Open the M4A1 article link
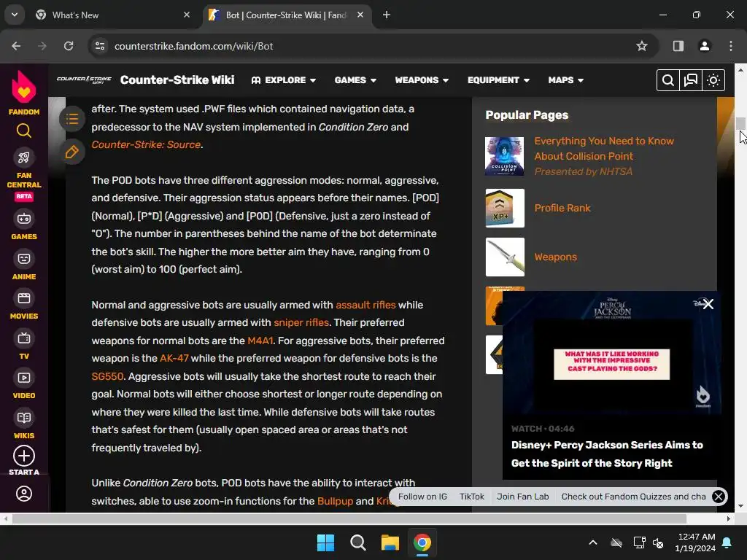The height and width of the screenshot is (560, 747). coord(260,341)
